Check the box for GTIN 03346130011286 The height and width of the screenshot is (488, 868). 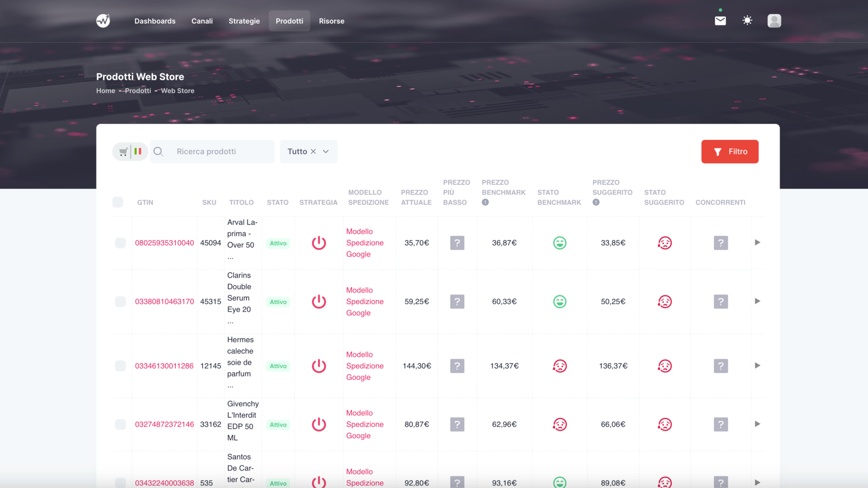click(x=120, y=366)
